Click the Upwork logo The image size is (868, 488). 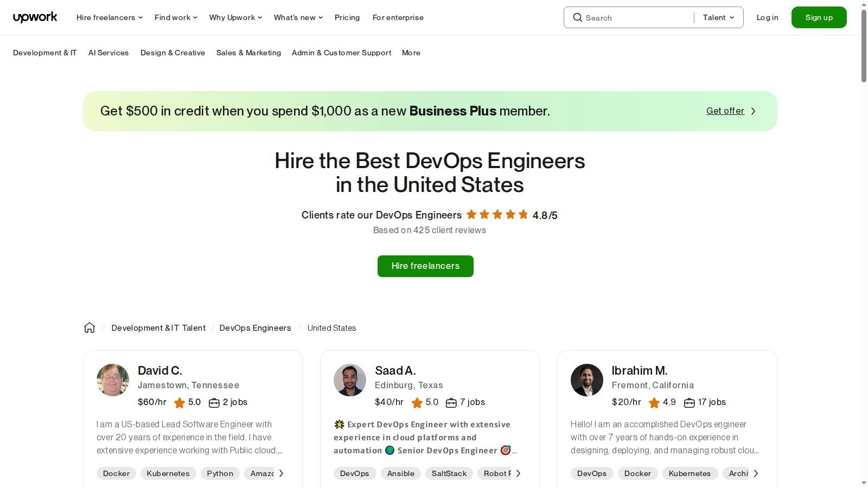click(x=35, y=17)
